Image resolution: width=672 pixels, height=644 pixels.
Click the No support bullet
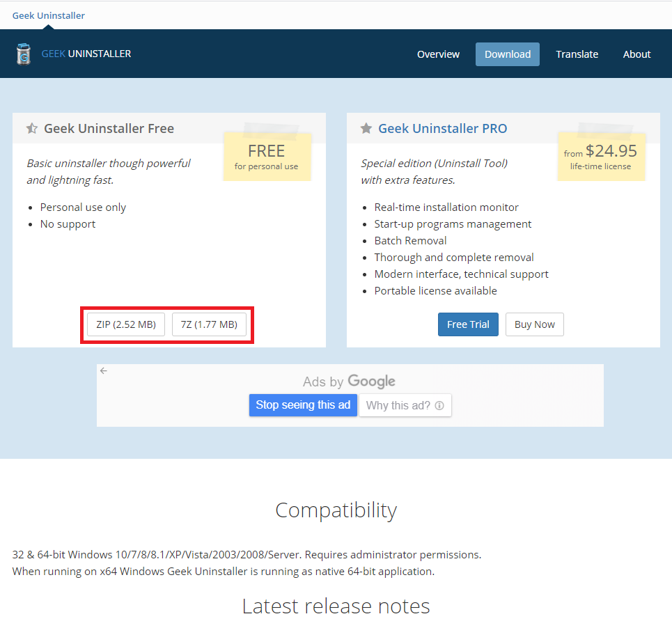tap(68, 224)
